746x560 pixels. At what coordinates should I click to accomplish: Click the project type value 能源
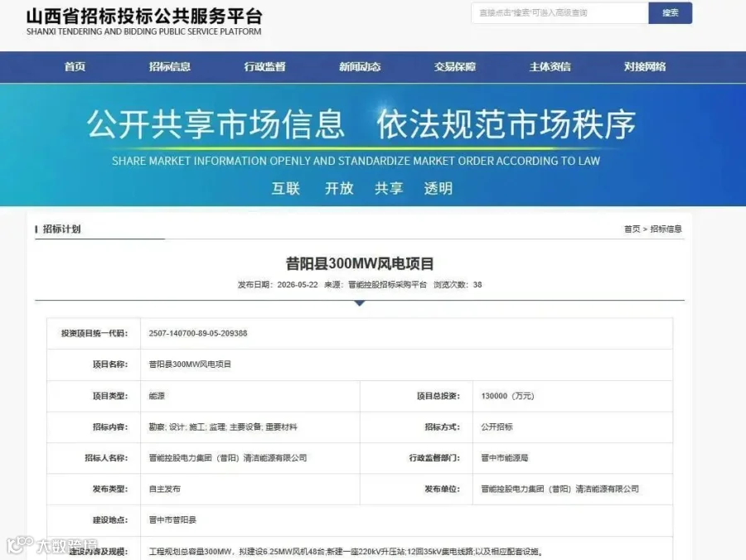coord(157,395)
